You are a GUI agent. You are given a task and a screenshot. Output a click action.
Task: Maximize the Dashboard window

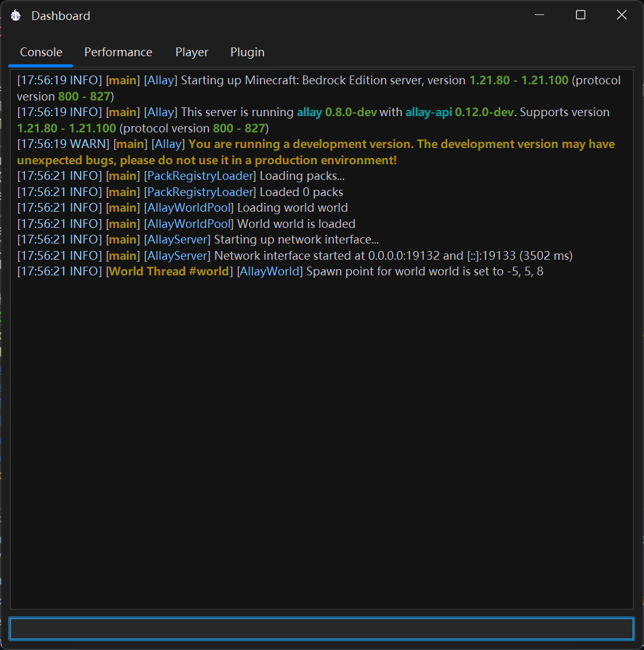click(x=580, y=15)
